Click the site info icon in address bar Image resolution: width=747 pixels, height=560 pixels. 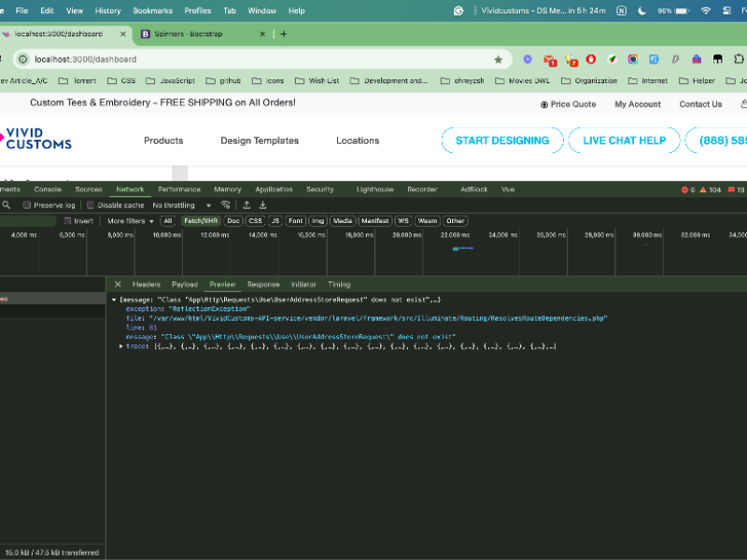click(22, 60)
